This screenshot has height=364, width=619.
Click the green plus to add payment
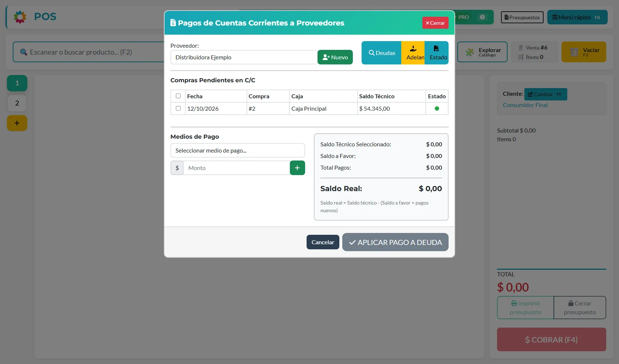click(297, 168)
